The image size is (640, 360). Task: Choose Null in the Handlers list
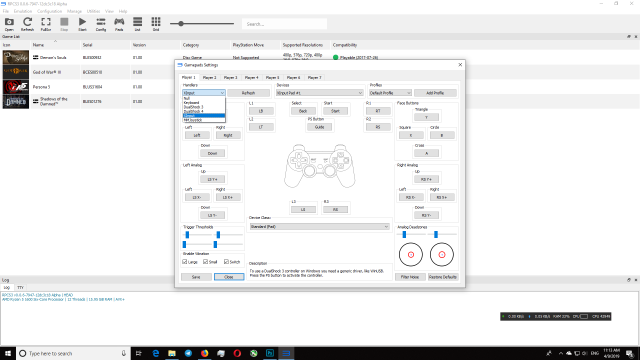pos(204,98)
